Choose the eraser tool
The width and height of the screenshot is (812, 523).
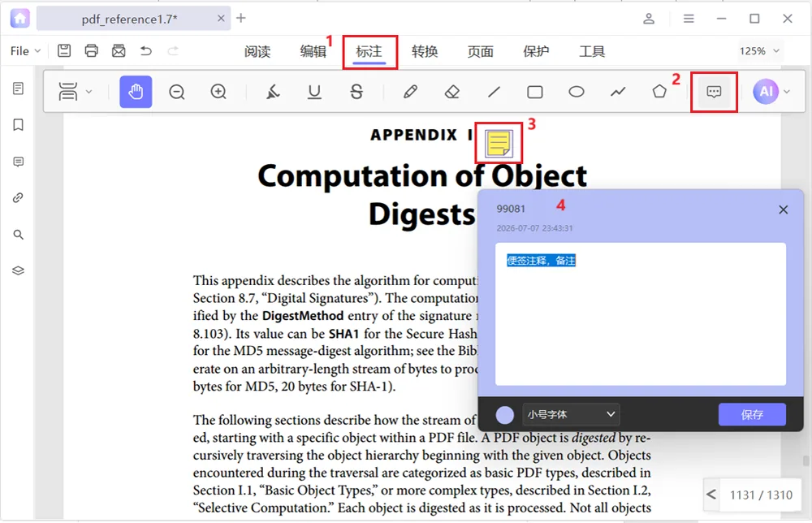pyautogui.click(x=452, y=92)
